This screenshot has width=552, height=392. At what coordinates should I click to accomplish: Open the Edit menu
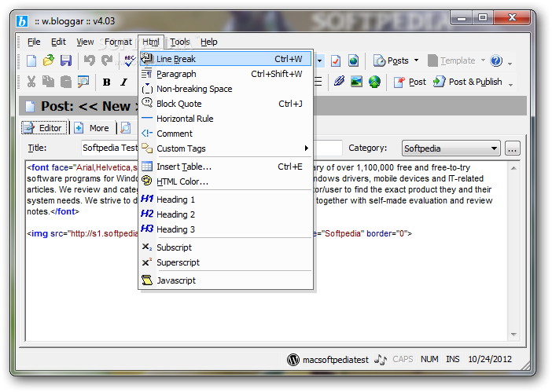click(58, 42)
